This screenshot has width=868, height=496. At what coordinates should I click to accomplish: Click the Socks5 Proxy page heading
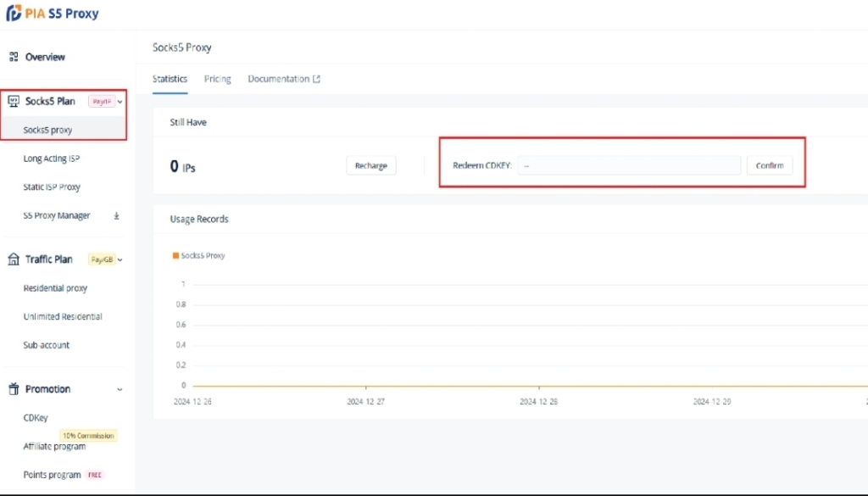point(181,47)
